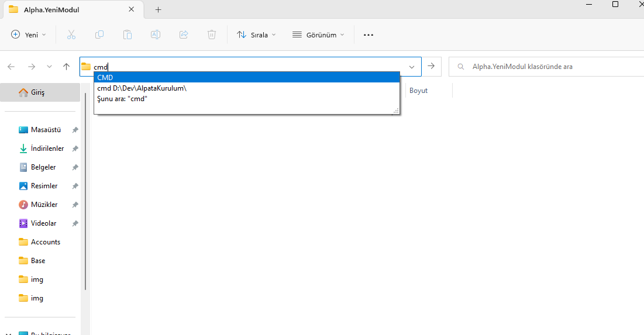Viewport: 644px width, 335px height.
Task: Go up one folder level arrow
Action: 67,67
